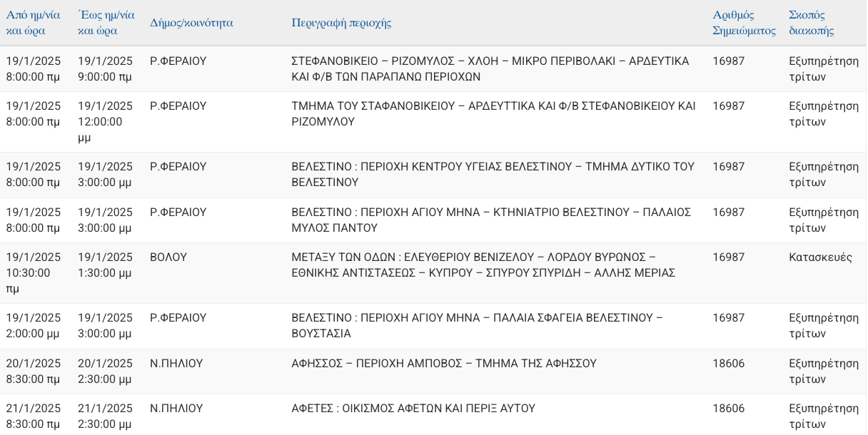
Task: Select the Ν.ΠΗΛΙΟΥ cell in the ΑΦΕΤΕΣ row
Action: tap(176, 409)
